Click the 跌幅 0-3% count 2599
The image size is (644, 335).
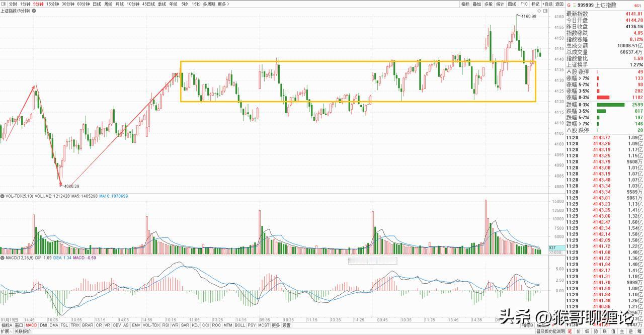coord(637,105)
